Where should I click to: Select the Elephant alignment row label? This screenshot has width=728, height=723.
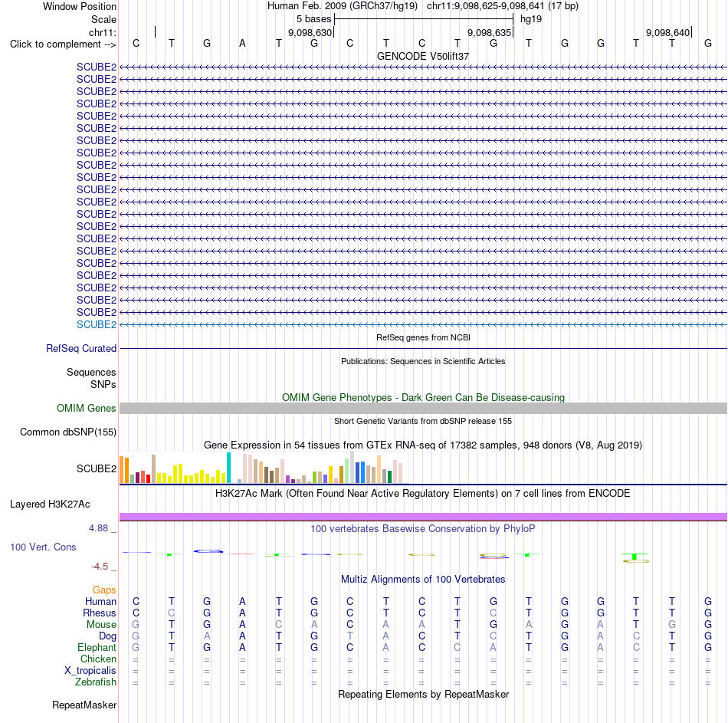[97, 648]
